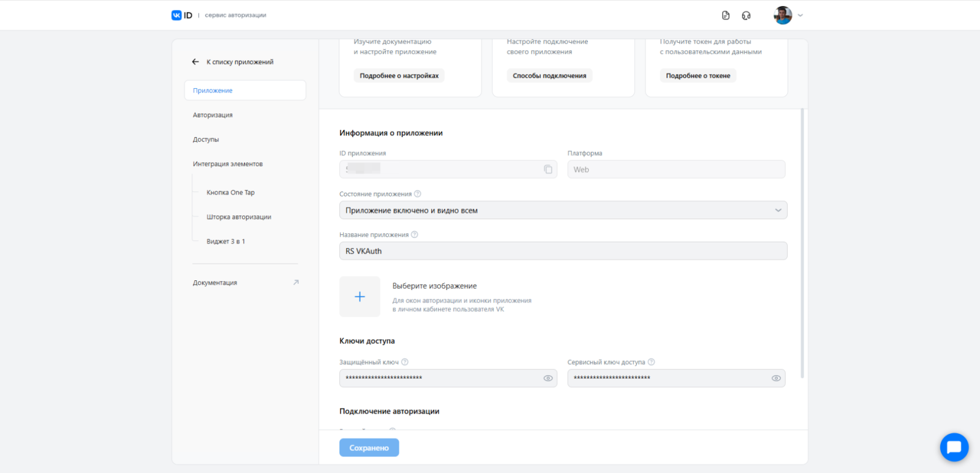Reveal the Сервисный ключ доступа value
Viewport: 980px width, 473px height.
[776, 378]
